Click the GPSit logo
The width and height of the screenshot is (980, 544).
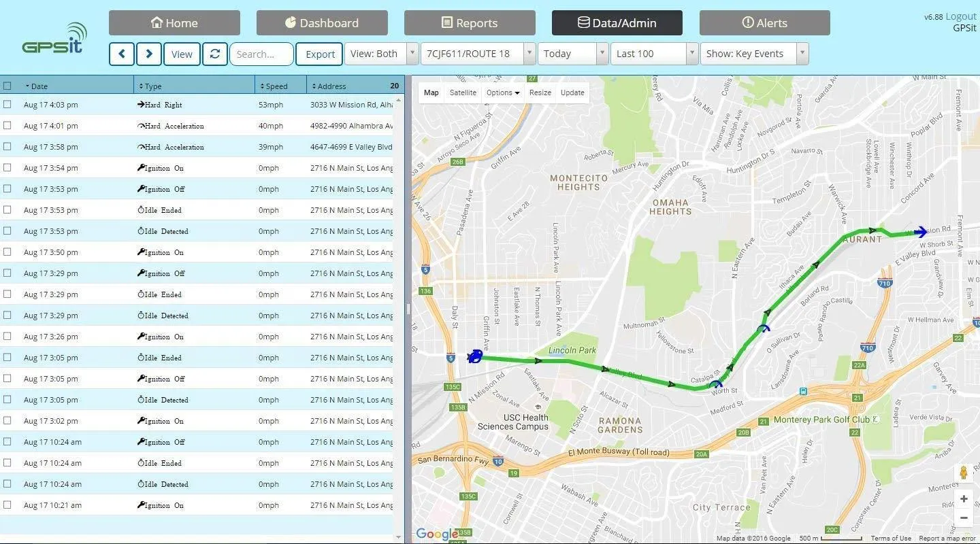[54, 39]
